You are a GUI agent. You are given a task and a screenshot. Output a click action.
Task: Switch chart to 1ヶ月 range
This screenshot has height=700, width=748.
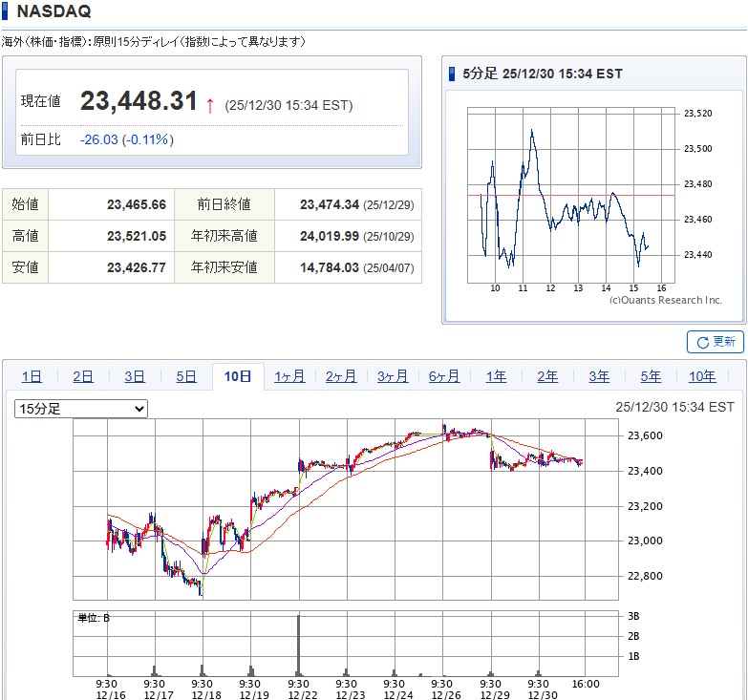[289, 376]
